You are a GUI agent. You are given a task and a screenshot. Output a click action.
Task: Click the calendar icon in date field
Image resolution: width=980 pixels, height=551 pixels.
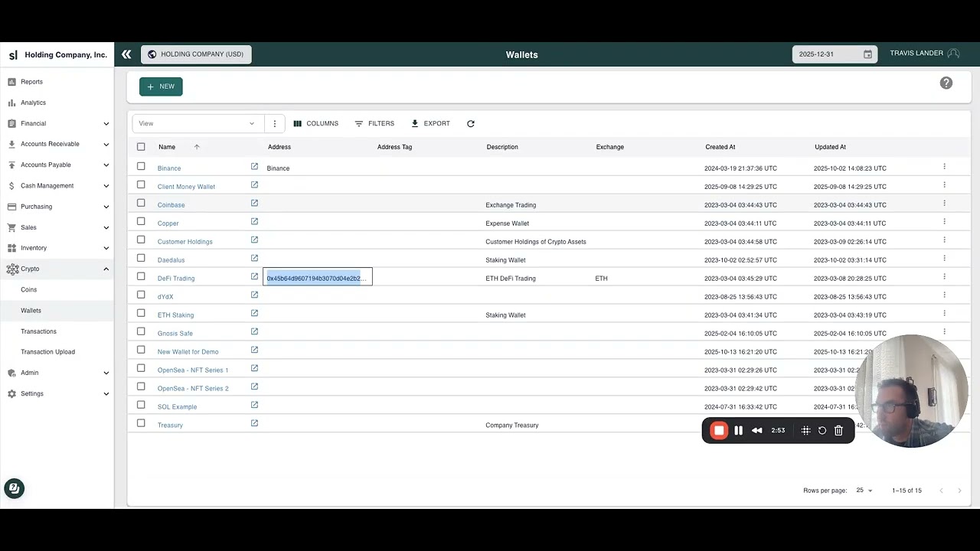pyautogui.click(x=867, y=54)
